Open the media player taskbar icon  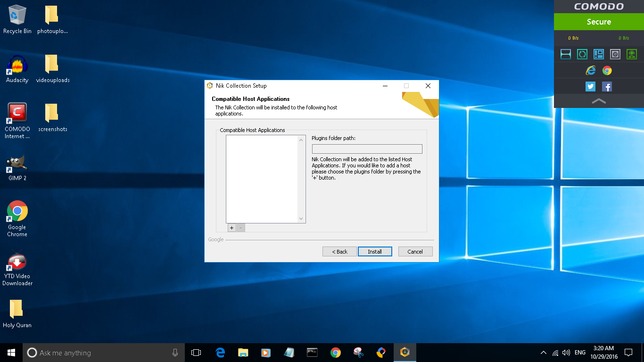click(266, 353)
